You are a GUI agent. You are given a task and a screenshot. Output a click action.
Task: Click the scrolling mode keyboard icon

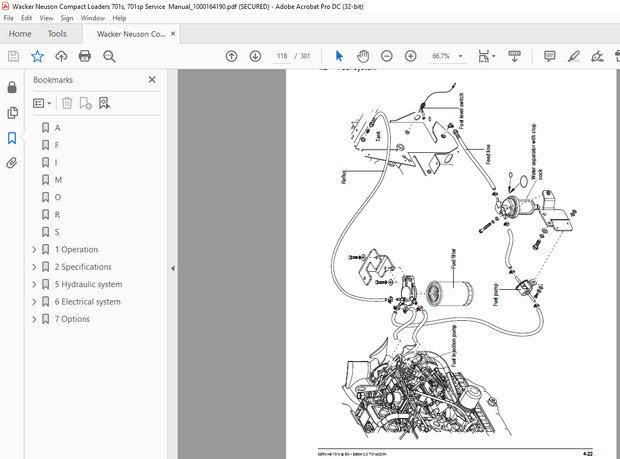pos(514,56)
